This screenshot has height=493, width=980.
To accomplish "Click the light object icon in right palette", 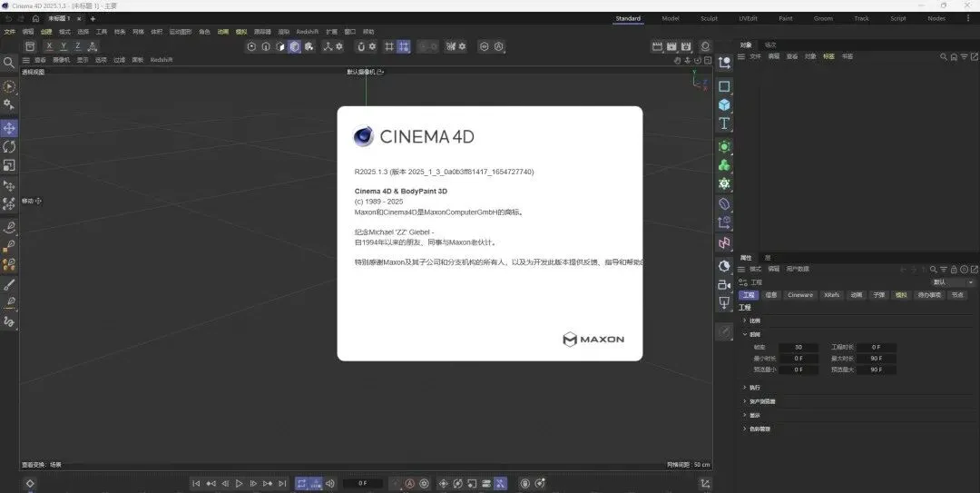I will (x=724, y=266).
